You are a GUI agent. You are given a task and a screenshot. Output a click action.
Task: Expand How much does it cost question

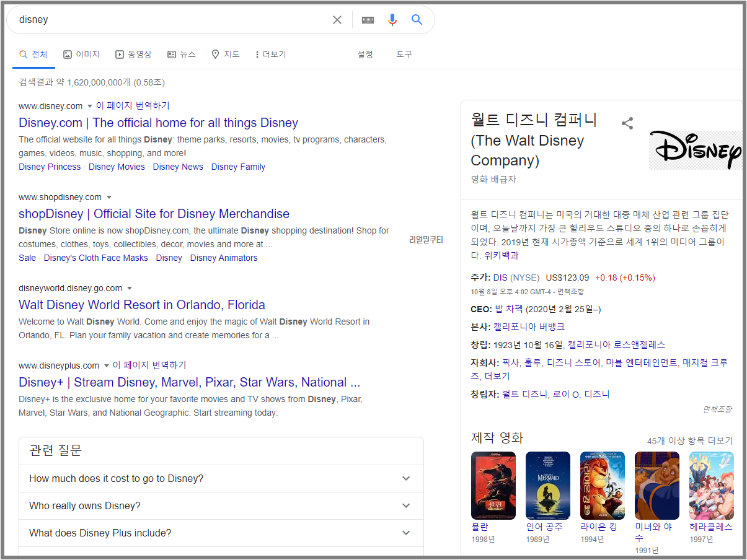[x=221, y=479]
